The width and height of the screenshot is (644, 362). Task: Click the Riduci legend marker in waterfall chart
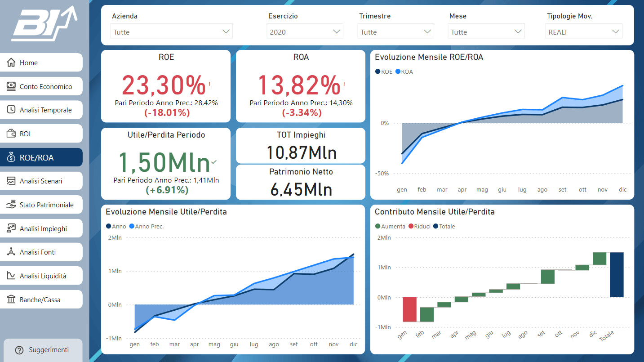[x=411, y=226]
